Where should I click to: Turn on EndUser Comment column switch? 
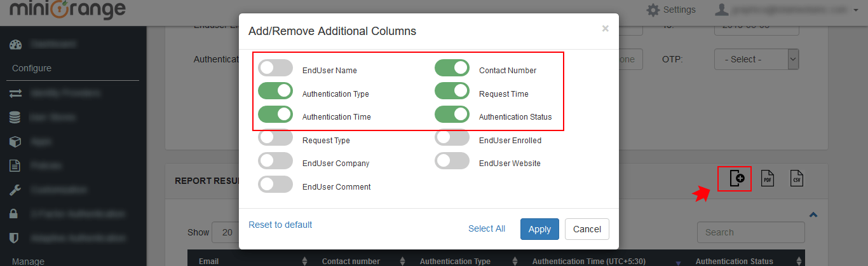[275, 185]
